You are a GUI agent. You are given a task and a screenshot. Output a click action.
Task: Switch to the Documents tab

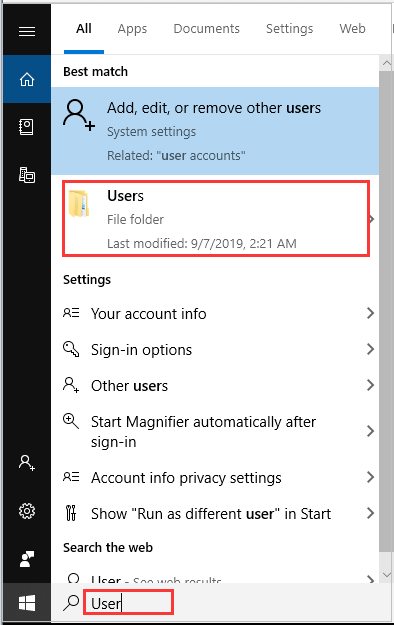207,29
